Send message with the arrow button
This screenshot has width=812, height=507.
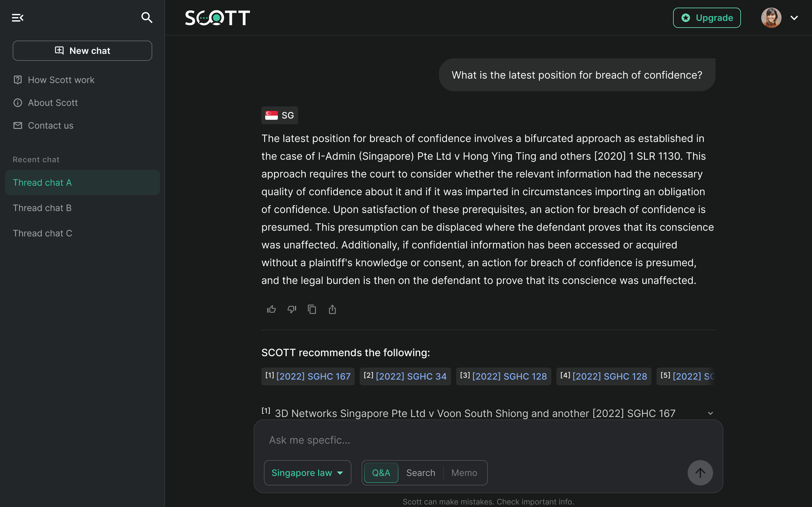700,473
